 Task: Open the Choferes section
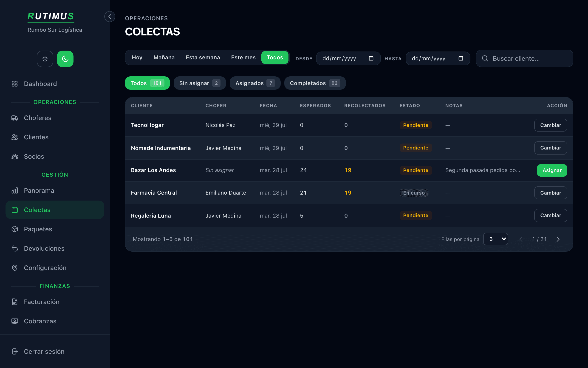click(x=55, y=118)
